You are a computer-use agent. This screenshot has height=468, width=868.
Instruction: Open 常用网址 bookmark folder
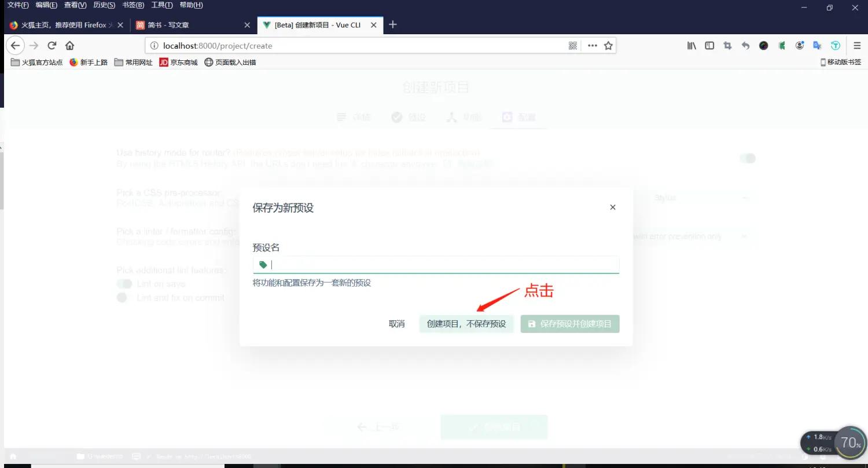(x=134, y=62)
